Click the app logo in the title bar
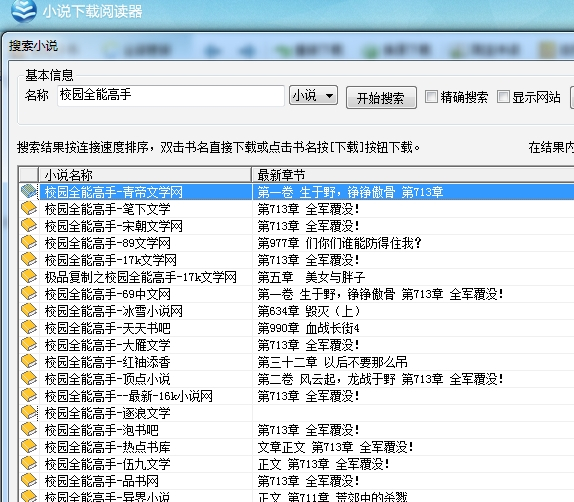574x502 pixels. [x=23, y=11]
